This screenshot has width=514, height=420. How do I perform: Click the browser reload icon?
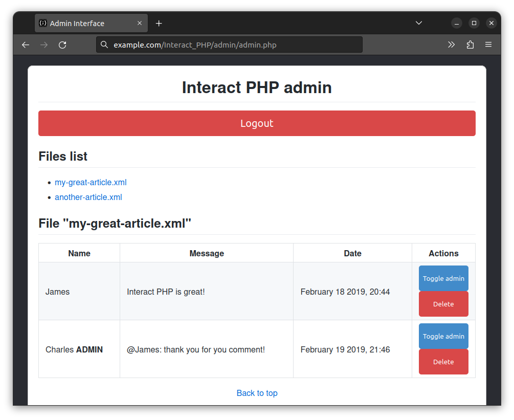62,45
